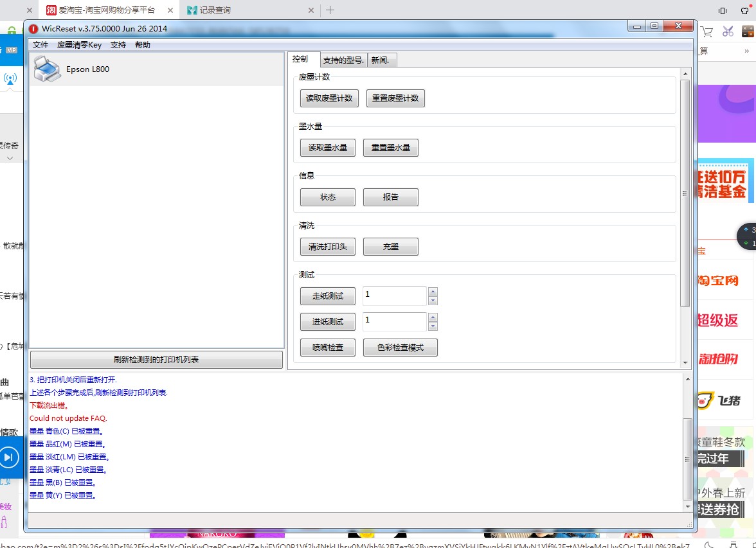Screen dimensions: 756x548
Task: Close the 记录查询 browser tab
Action: 311,10
